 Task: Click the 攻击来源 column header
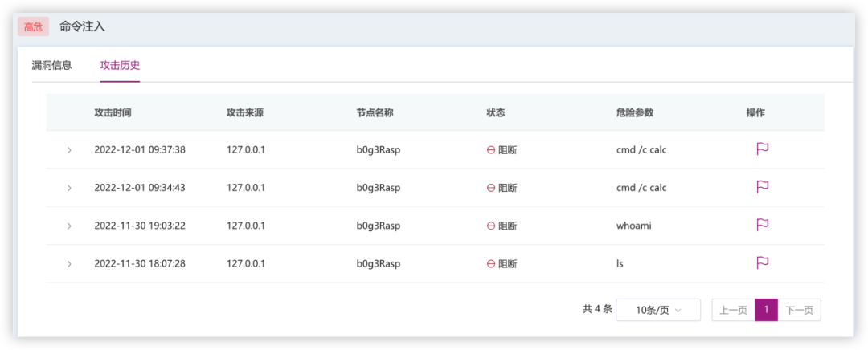pyautogui.click(x=244, y=112)
